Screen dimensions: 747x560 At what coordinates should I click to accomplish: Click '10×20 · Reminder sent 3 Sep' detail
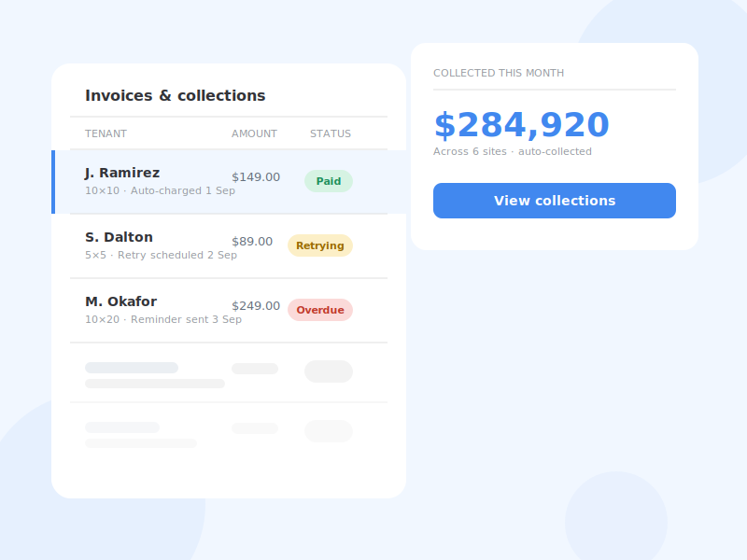pyautogui.click(x=163, y=319)
